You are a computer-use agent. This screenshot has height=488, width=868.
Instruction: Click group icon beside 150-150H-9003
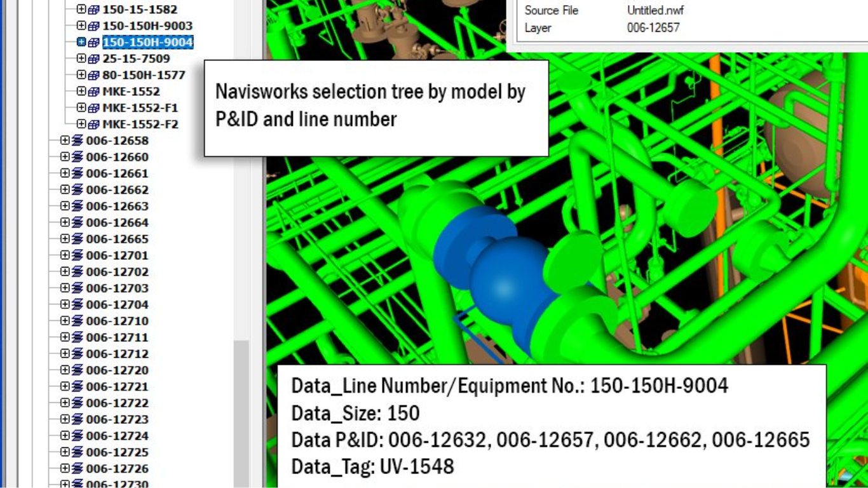point(93,26)
